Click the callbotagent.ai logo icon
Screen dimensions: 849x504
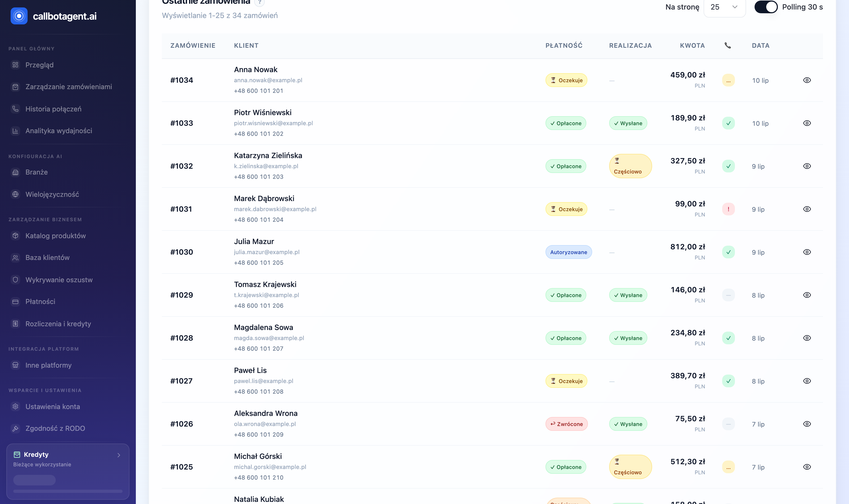19,16
